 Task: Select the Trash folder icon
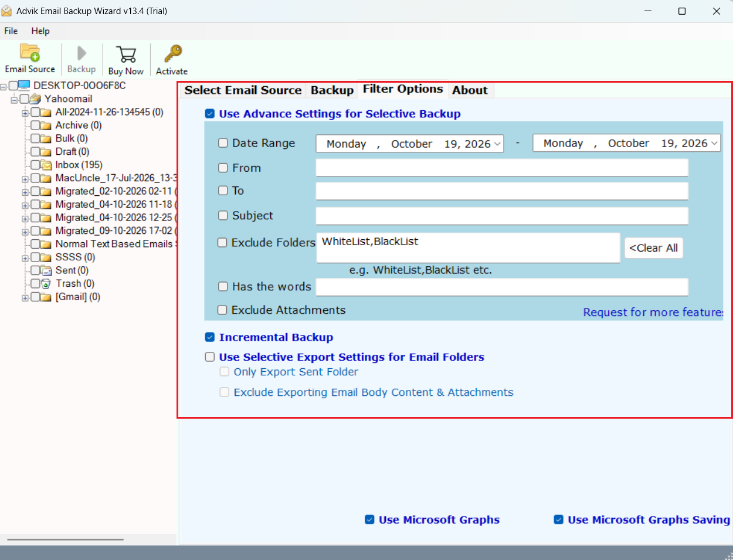(x=46, y=284)
